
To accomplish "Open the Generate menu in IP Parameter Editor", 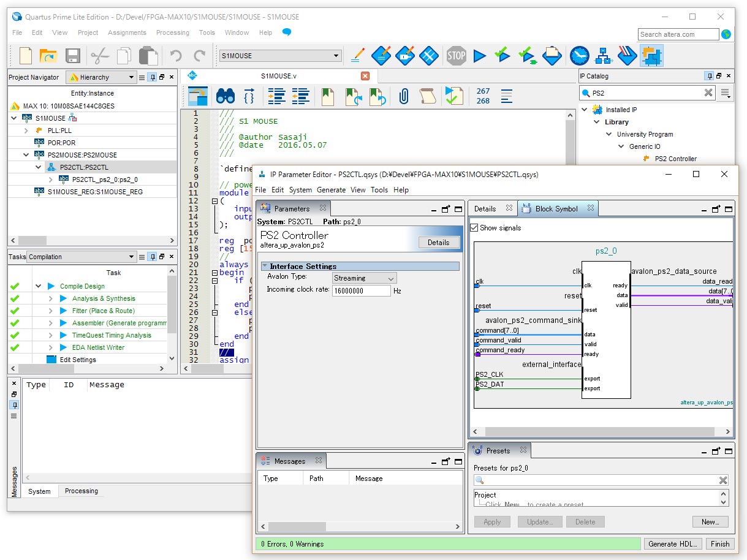I will [x=332, y=190].
